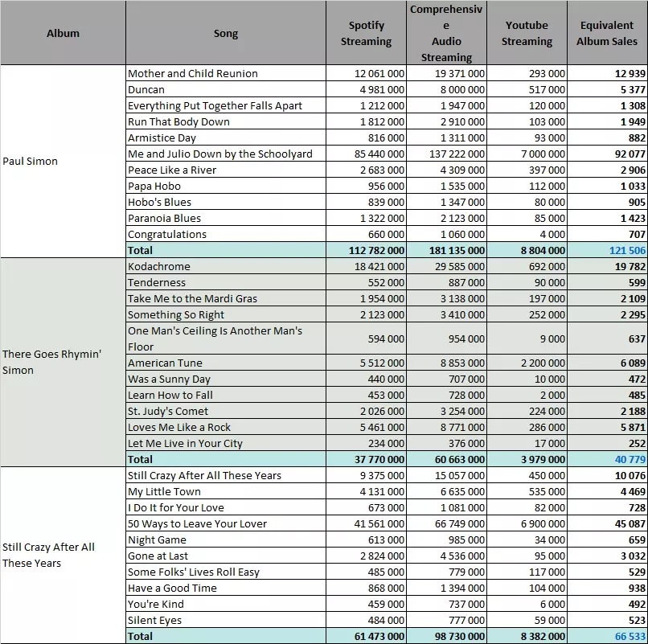Select the 'Equivalent Album Sales' header
This screenshot has height=644, width=648.
pyautogui.click(x=607, y=33)
